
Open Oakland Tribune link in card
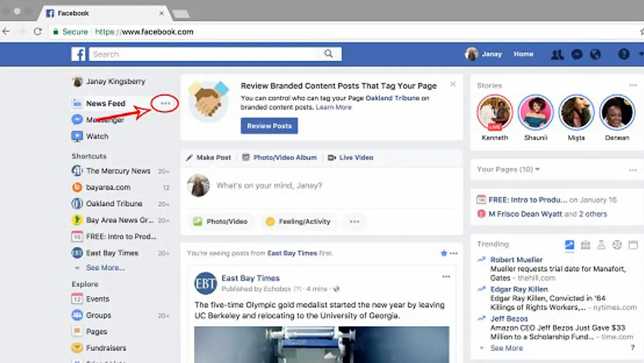[x=393, y=98]
